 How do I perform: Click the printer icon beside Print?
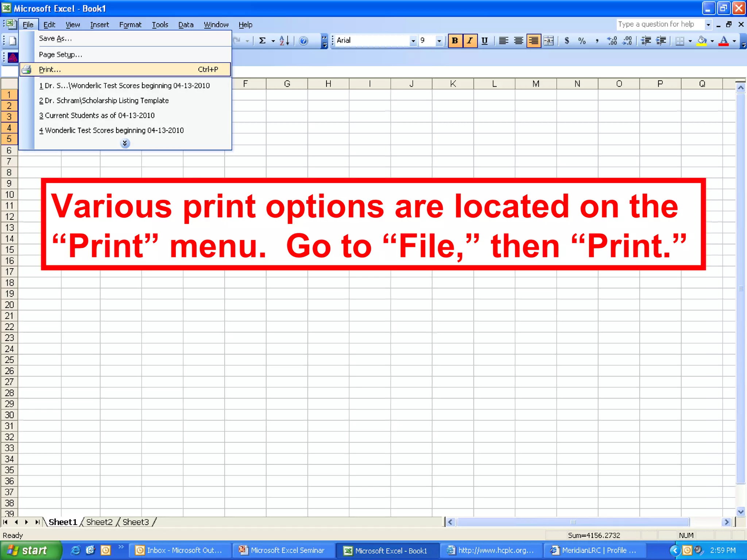[x=27, y=69]
